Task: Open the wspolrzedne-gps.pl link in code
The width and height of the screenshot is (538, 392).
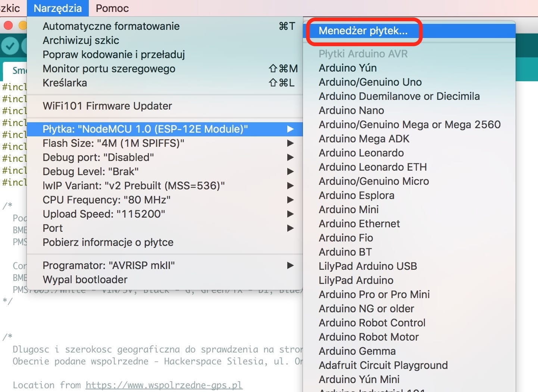Action: [164, 385]
